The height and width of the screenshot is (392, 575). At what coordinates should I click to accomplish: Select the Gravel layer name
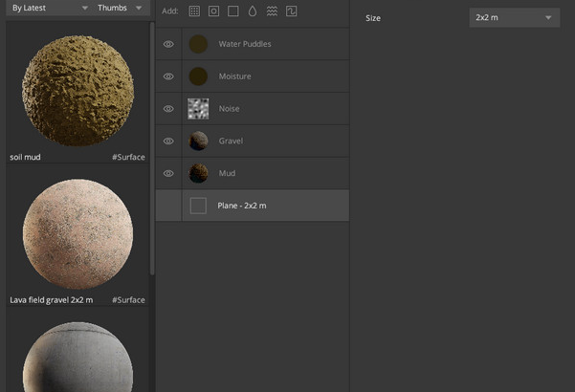231,141
